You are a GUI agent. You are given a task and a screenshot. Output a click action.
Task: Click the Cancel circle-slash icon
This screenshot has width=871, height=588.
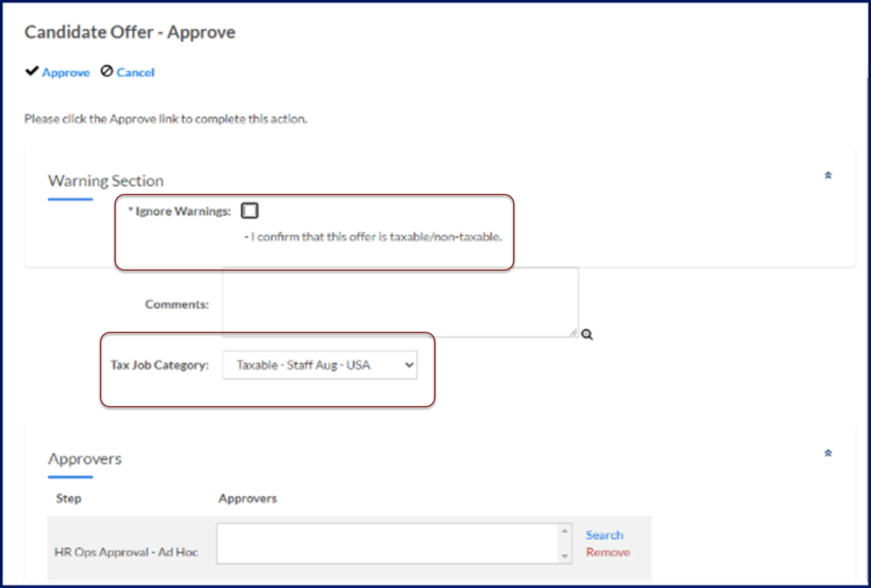[x=107, y=71]
